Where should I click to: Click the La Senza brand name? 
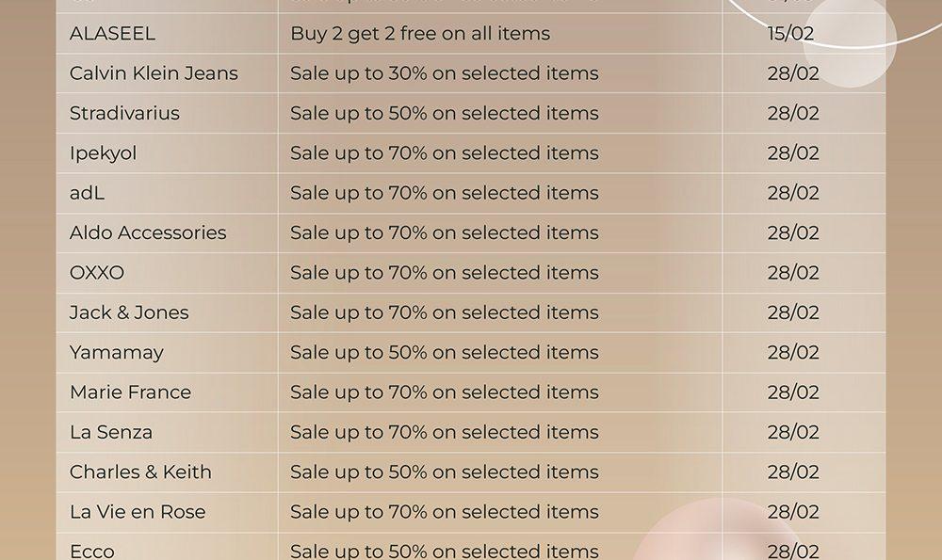111,432
